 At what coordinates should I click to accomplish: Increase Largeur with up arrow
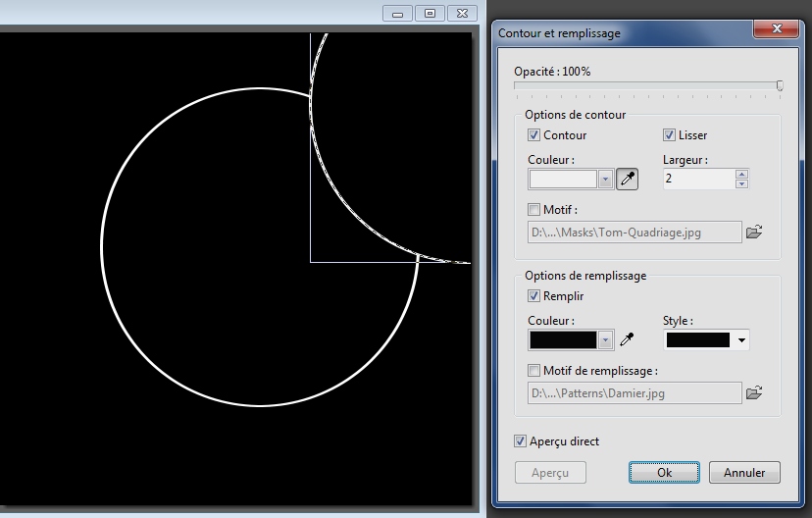(x=741, y=175)
